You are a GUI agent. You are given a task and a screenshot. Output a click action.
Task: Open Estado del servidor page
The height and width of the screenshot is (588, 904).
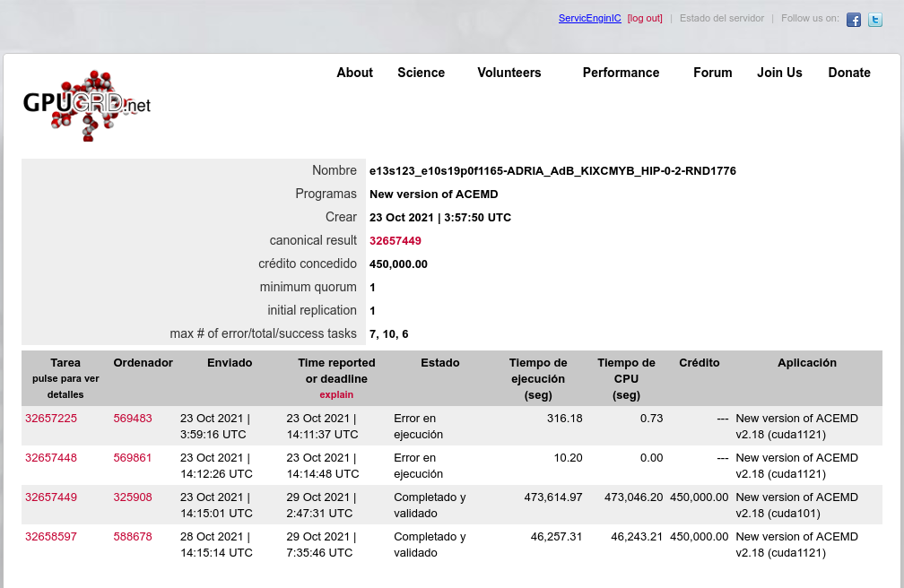722,19
